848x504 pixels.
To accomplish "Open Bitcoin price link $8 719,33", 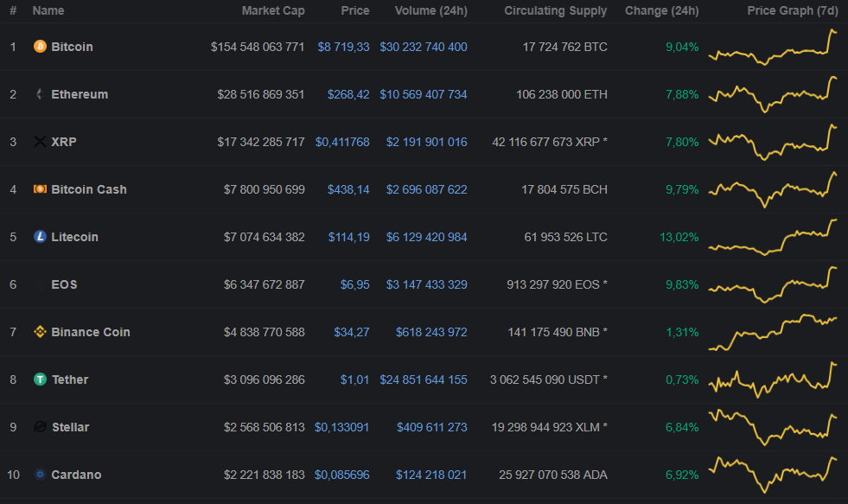I will click(343, 47).
